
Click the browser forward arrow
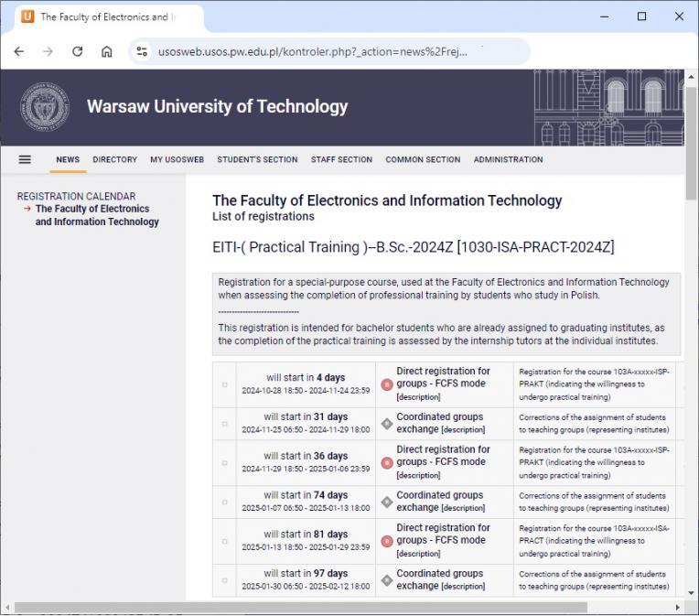pyautogui.click(x=48, y=52)
